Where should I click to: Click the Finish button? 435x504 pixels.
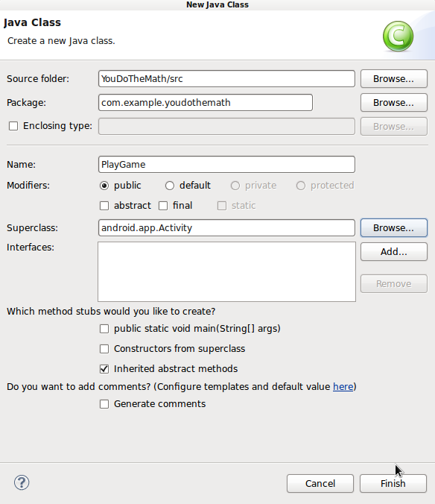pos(393,483)
